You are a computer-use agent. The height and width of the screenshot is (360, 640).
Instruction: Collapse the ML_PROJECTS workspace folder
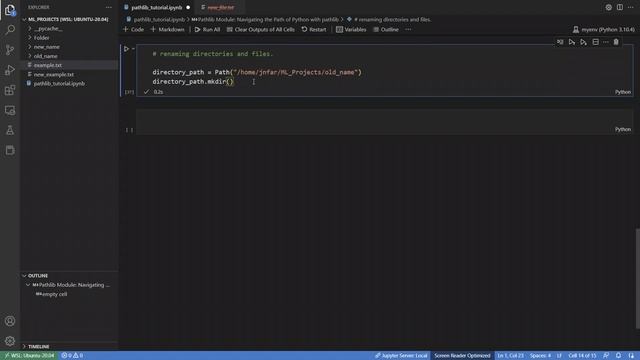click(x=68, y=19)
